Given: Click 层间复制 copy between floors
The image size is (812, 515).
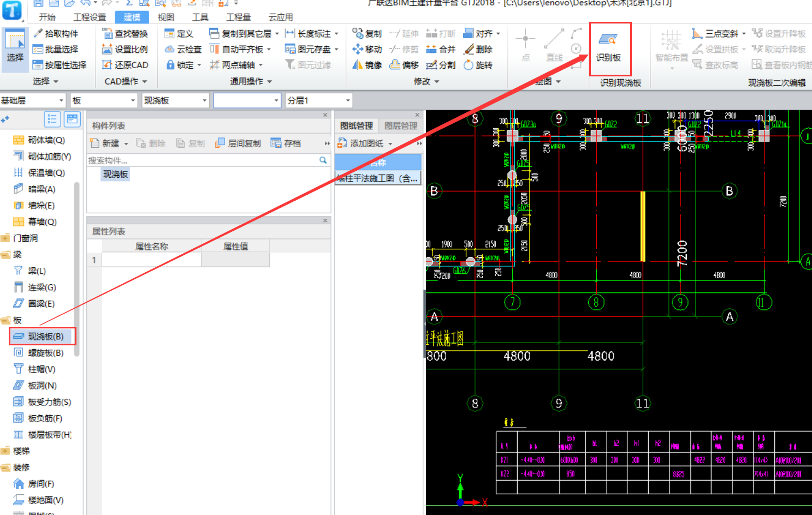Looking at the screenshot, I should point(238,143).
